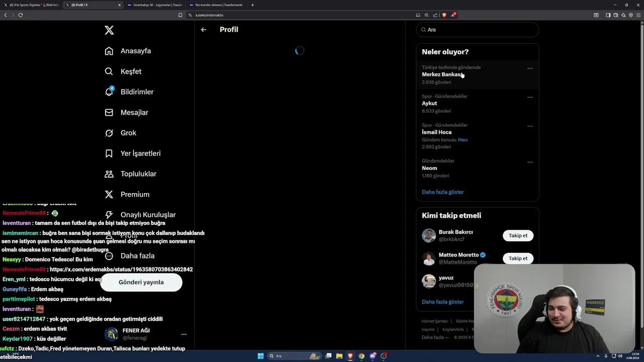Open more options for Neom trend
644x362 pixels.
tap(530, 162)
